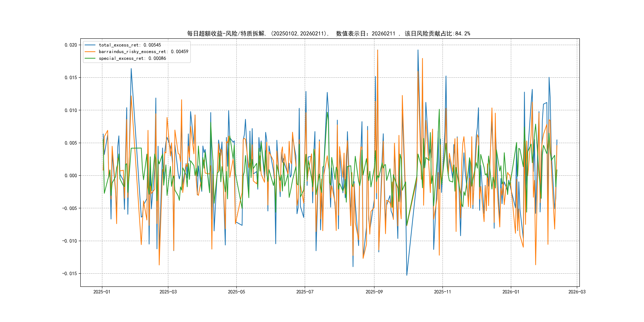Click the 2025-07 x-axis tick label
The height and width of the screenshot is (322, 644).
pos(305,292)
